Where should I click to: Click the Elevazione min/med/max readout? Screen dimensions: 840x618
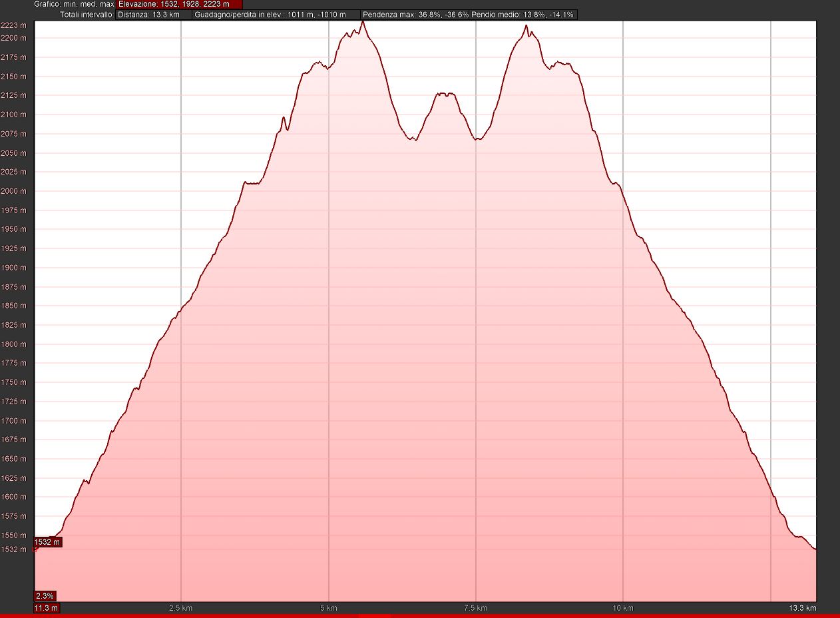179,4
